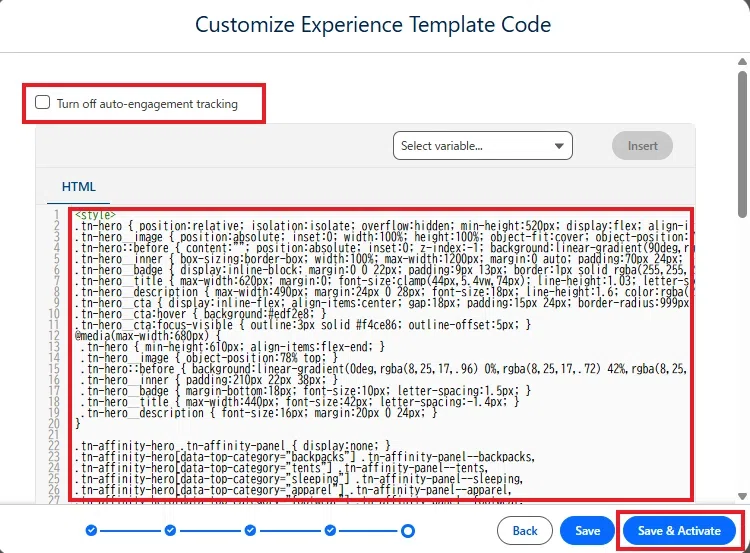Click the scrollbar down arrow
Viewport: 750px width, 553px height.
[742, 497]
